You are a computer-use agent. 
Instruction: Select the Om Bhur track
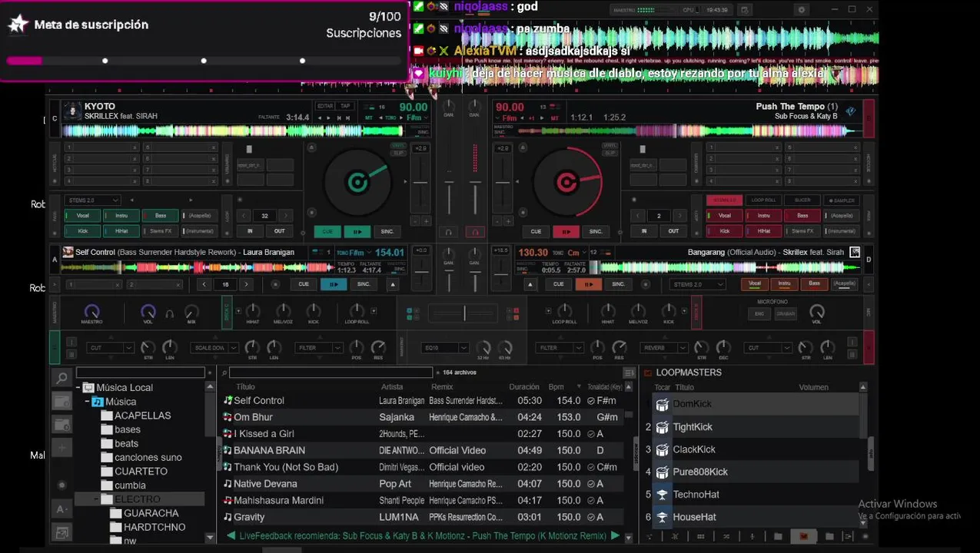coord(421,417)
